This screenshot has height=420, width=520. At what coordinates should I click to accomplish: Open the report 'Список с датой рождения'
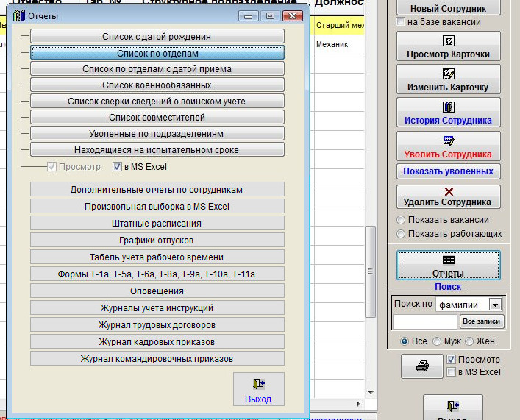[x=157, y=36]
